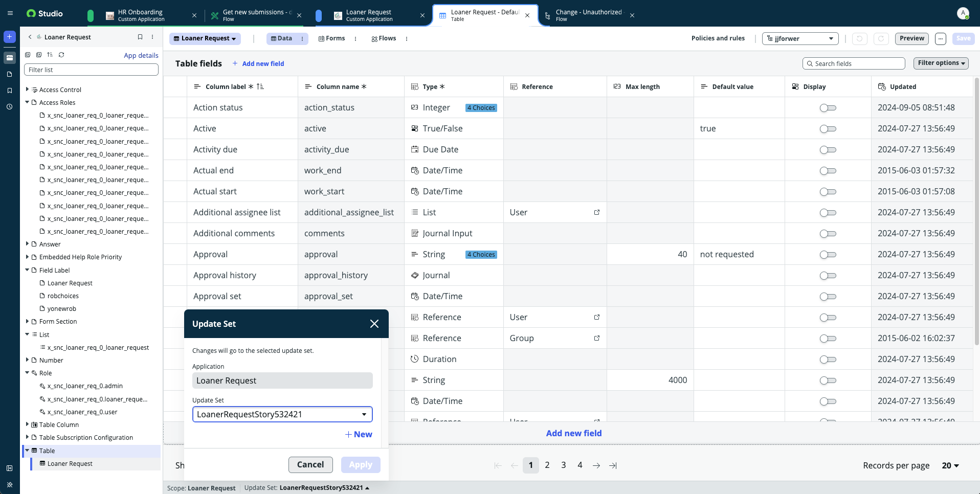Viewport: 980px width, 494px height.
Task: Expand the Access Control tree node
Action: pos(27,89)
